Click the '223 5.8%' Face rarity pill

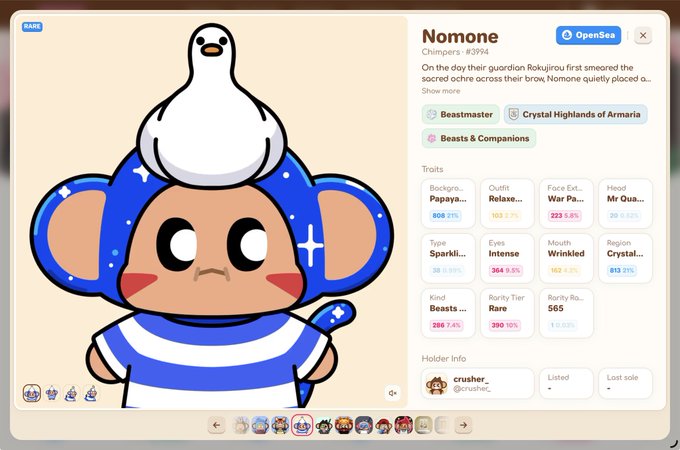point(564,215)
